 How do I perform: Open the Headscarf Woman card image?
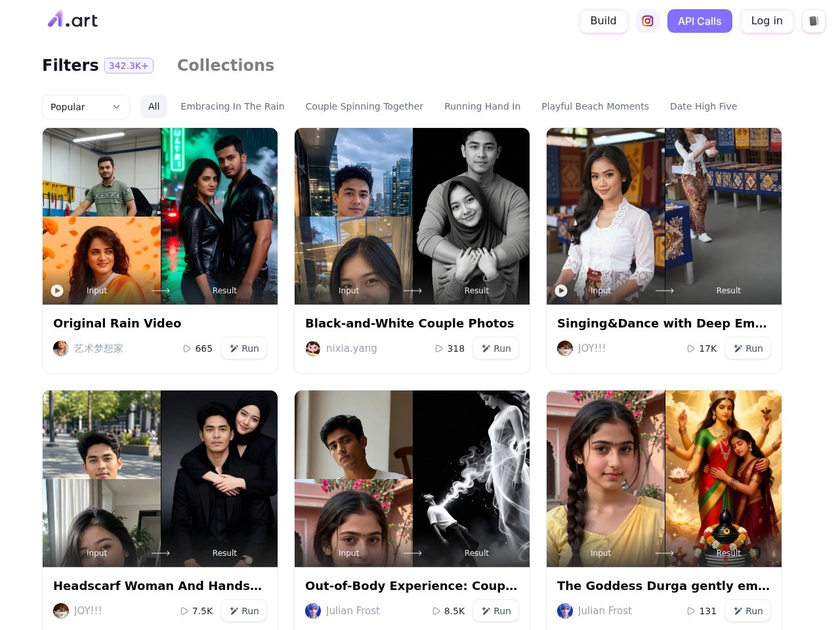click(160, 478)
